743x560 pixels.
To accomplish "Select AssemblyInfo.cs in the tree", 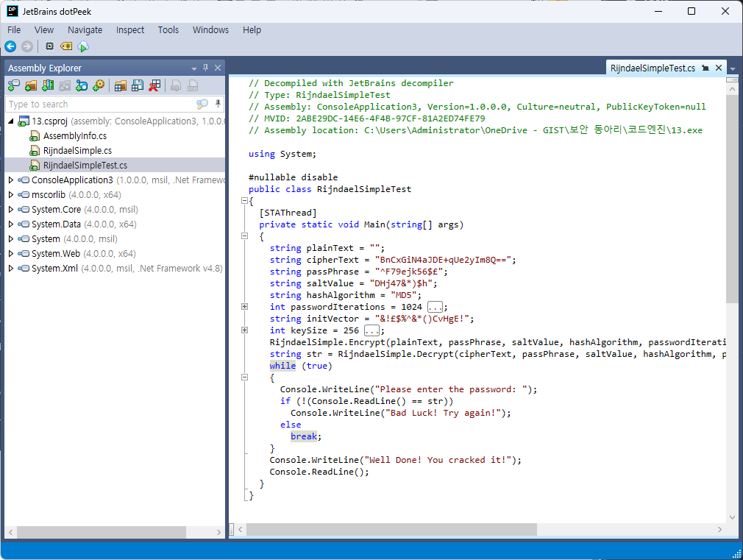I will (x=75, y=136).
